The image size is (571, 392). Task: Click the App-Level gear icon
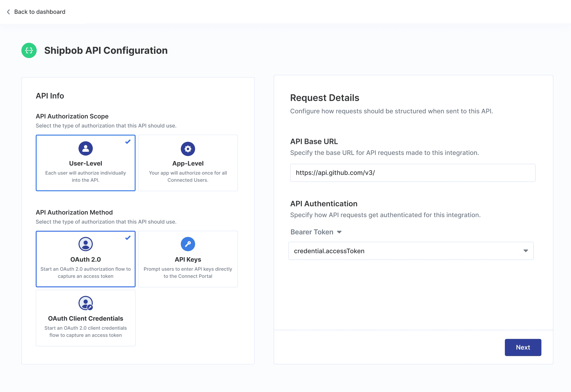point(188,149)
